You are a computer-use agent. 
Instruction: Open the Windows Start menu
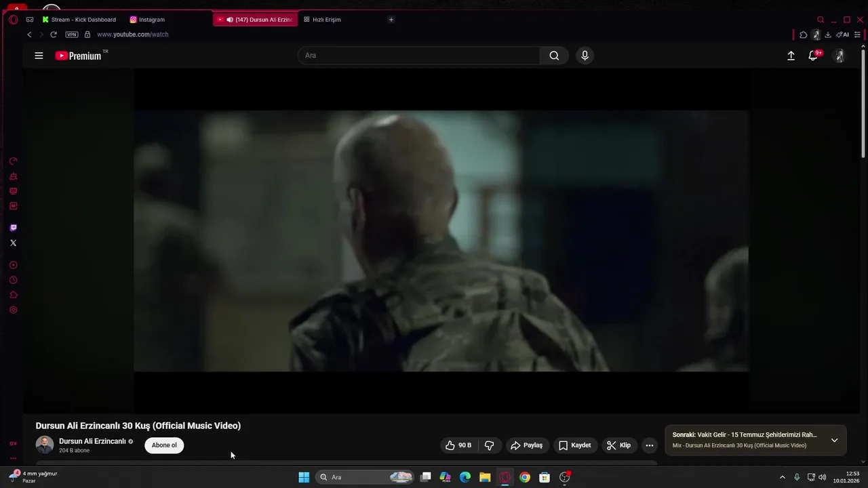click(x=304, y=477)
